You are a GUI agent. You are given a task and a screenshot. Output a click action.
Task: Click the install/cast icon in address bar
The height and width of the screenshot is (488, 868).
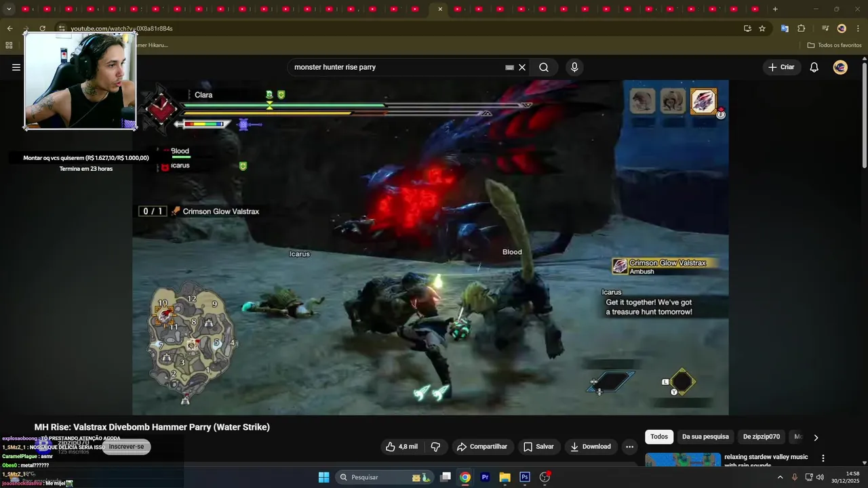click(x=747, y=28)
